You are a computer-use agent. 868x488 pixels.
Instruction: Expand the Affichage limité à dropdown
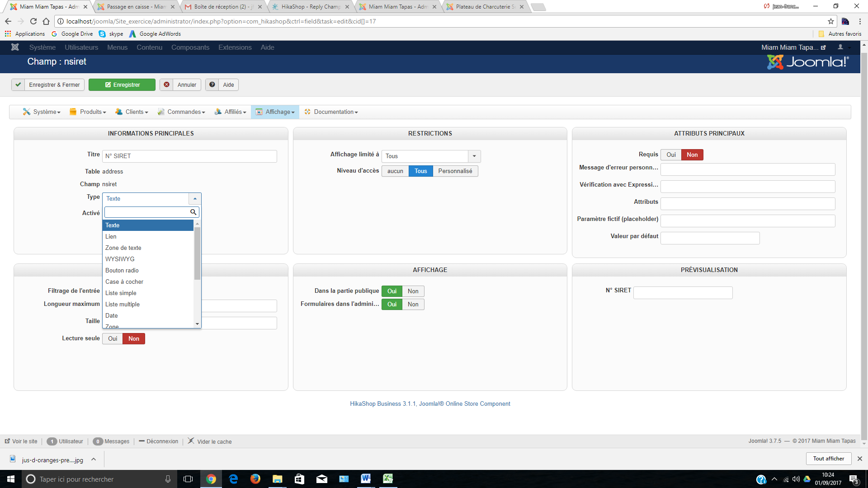pyautogui.click(x=474, y=156)
